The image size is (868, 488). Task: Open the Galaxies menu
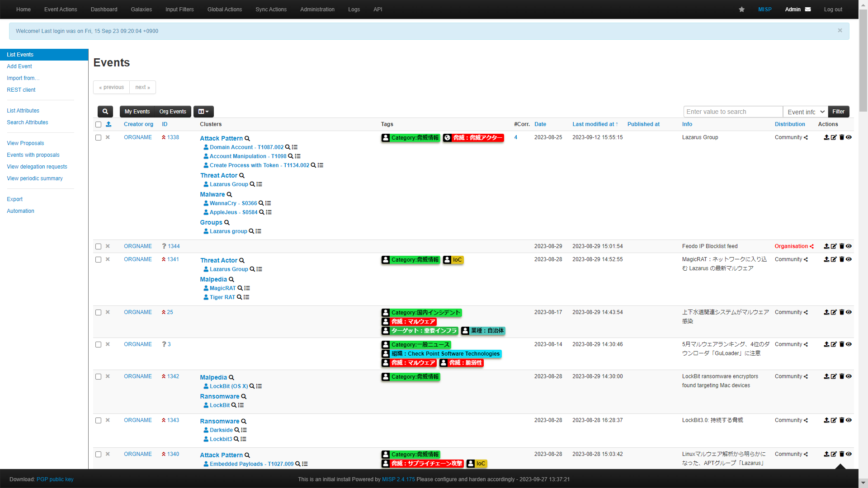click(141, 9)
